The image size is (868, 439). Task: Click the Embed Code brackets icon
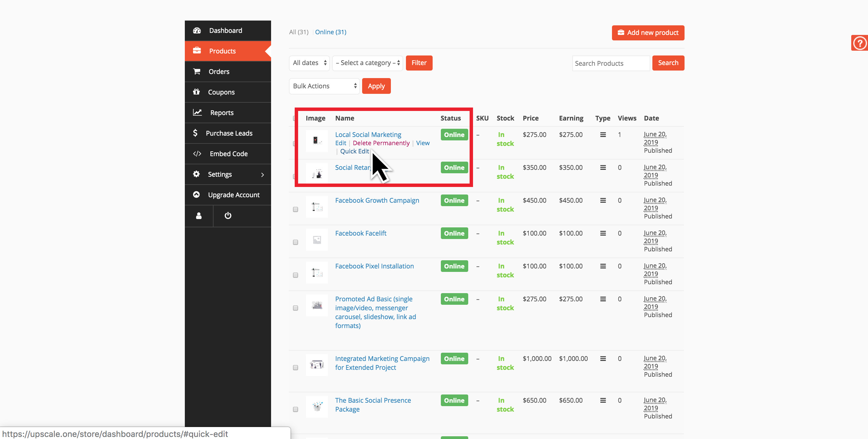point(197,154)
